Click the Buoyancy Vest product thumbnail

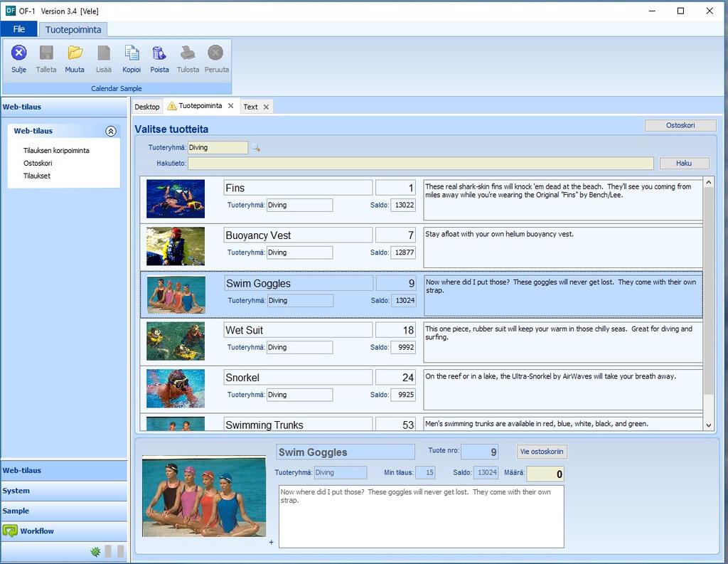coord(176,246)
